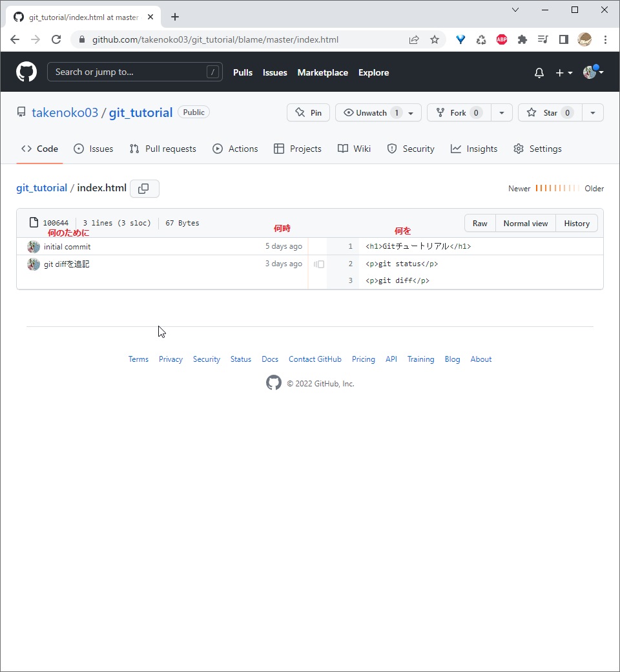Click the browser address bar URL

[x=215, y=40]
